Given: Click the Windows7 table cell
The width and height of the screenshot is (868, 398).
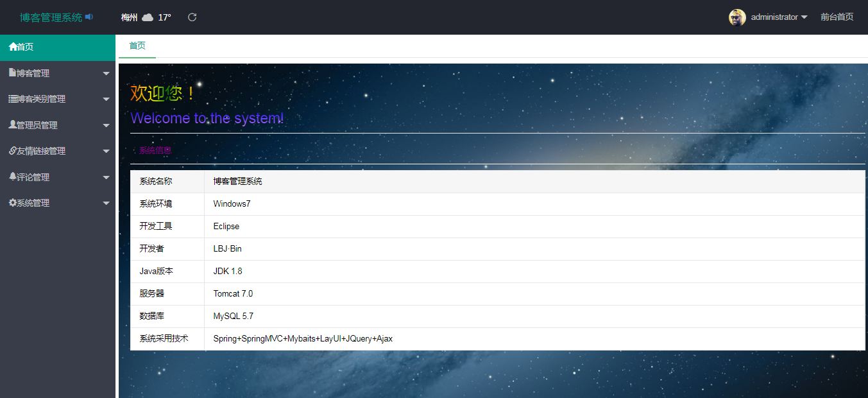Looking at the screenshot, I should point(534,204).
